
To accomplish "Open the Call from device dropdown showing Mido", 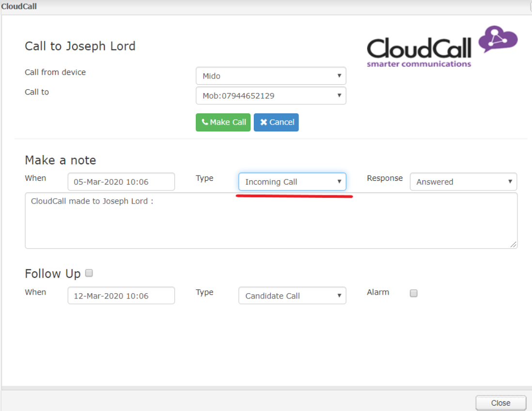I will coord(271,76).
